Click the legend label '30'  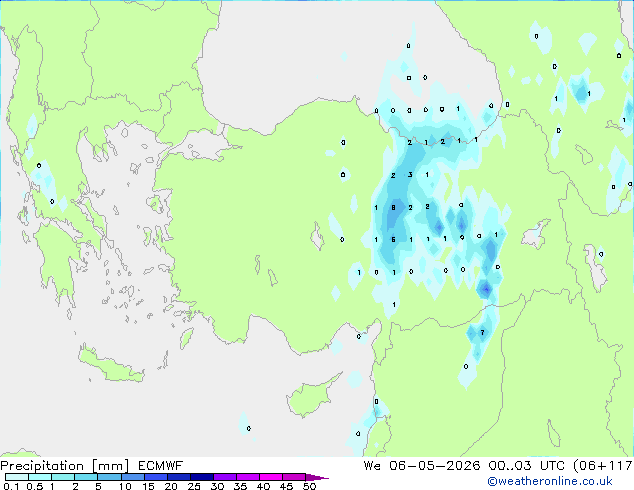pos(217,486)
